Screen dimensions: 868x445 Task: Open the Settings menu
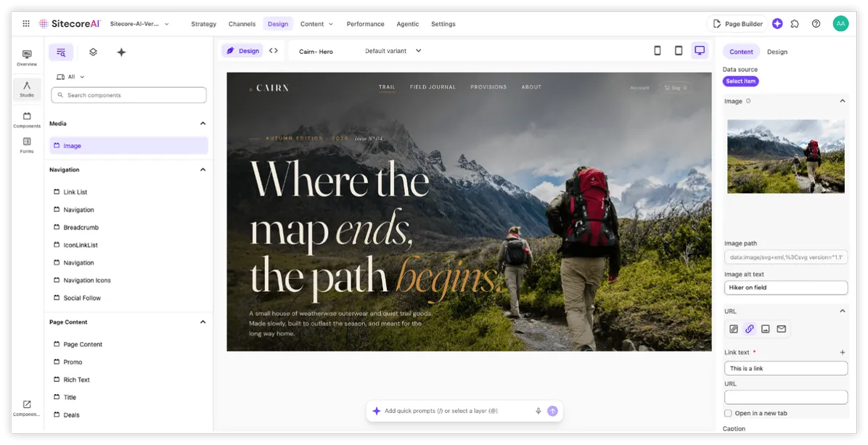click(x=443, y=24)
